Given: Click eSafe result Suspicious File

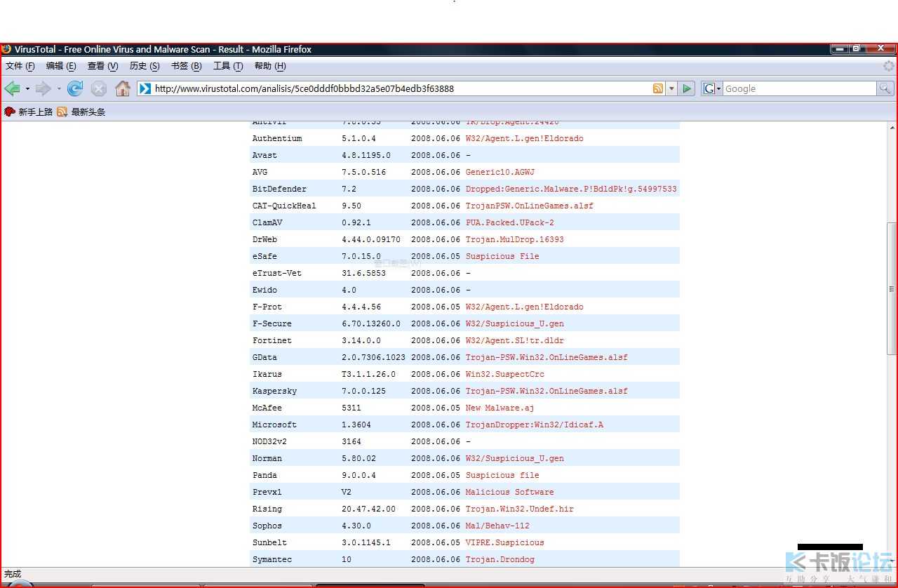Looking at the screenshot, I should tap(502, 256).
